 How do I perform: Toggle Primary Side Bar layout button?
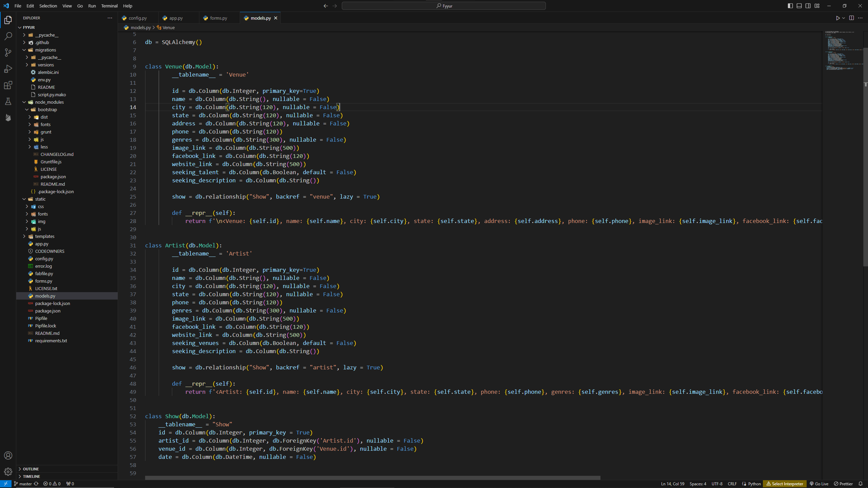pyautogui.click(x=790, y=6)
